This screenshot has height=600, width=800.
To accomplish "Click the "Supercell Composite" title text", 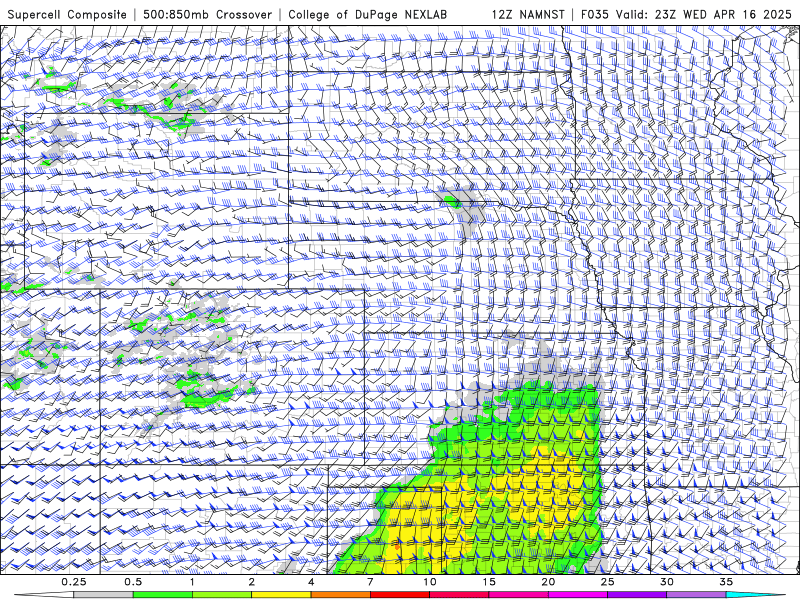I will point(67,14).
